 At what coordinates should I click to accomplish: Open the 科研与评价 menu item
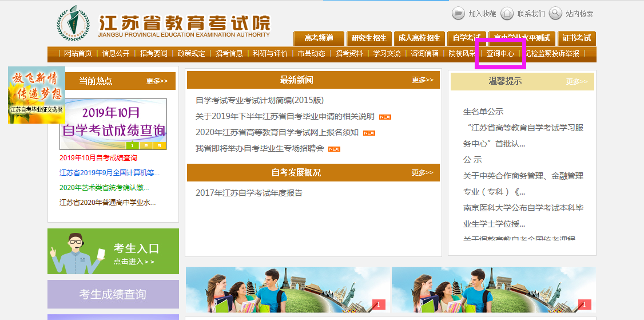pyautogui.click(x=271, y=53)
